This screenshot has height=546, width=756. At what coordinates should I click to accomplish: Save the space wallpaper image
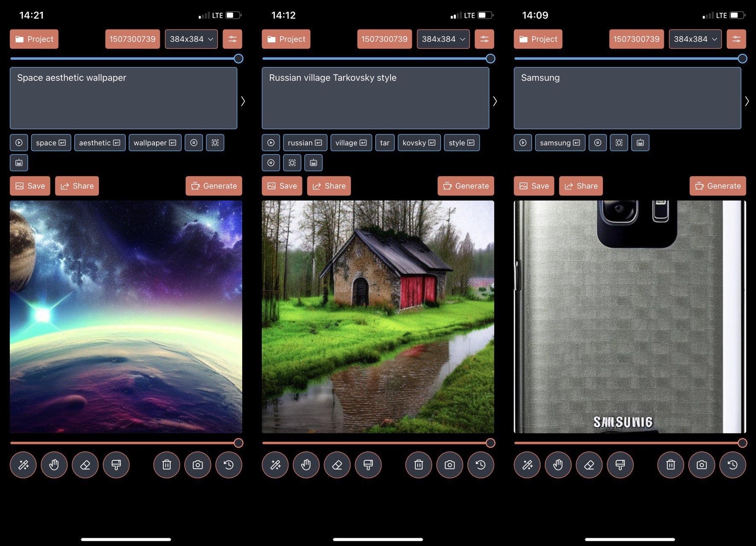[x=30, y=186]
